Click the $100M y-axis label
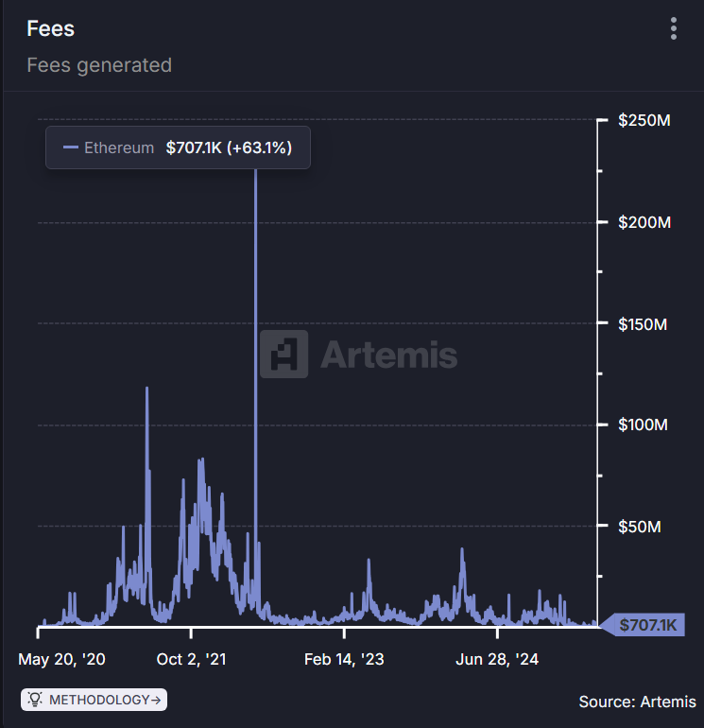 [x=644, y=425]
